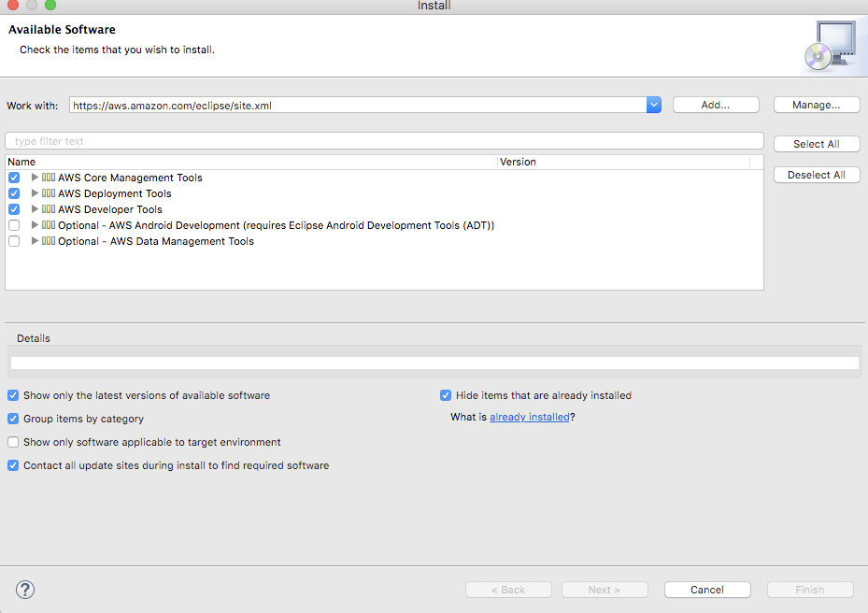The image size is (868, 613).
Task: Expand Optional AWS Android Development node
Action: (35, 225)
